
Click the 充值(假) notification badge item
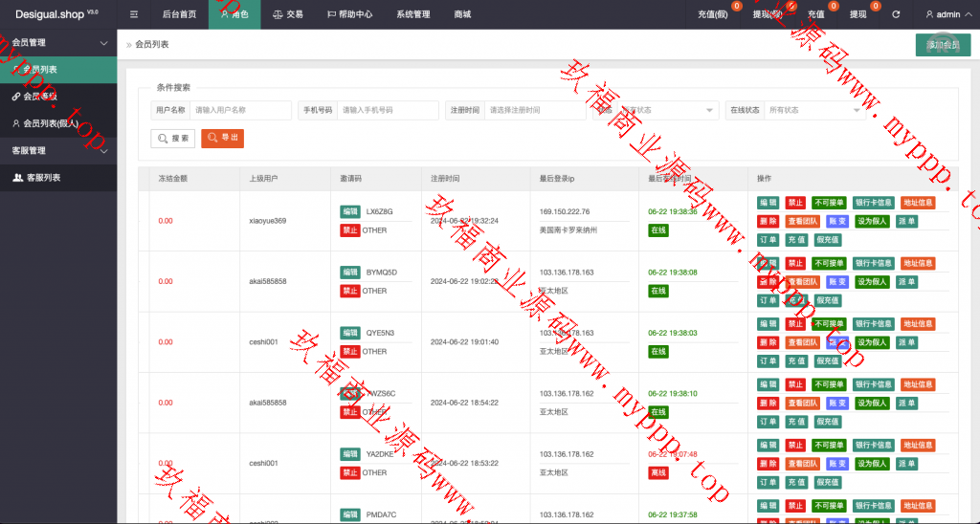tap(713, 14)
